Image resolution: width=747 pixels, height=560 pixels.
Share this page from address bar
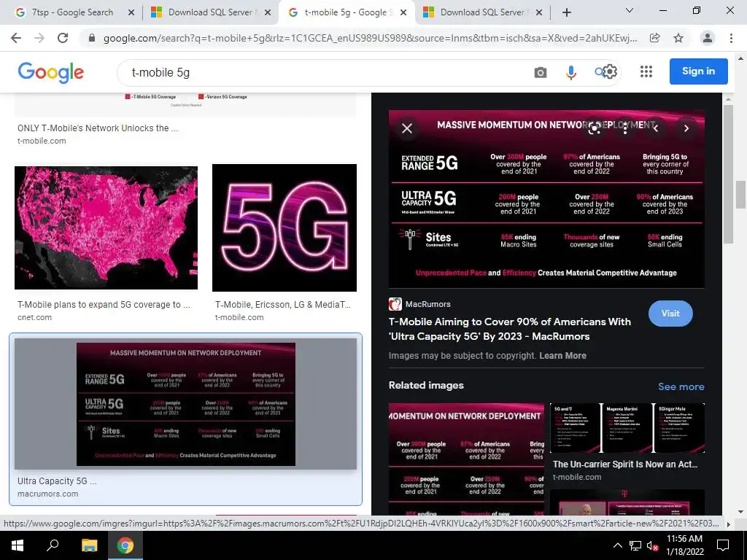pyautogui.click(x=655, y=38)
